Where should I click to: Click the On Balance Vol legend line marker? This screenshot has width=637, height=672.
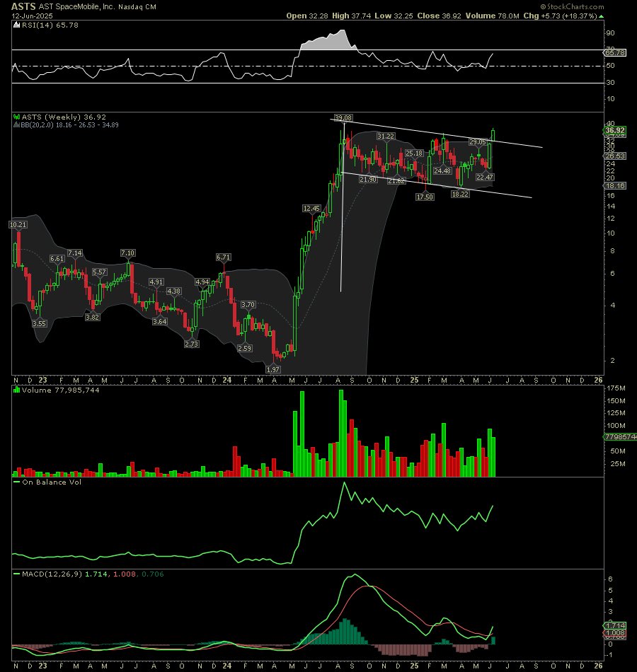point(17,482)
